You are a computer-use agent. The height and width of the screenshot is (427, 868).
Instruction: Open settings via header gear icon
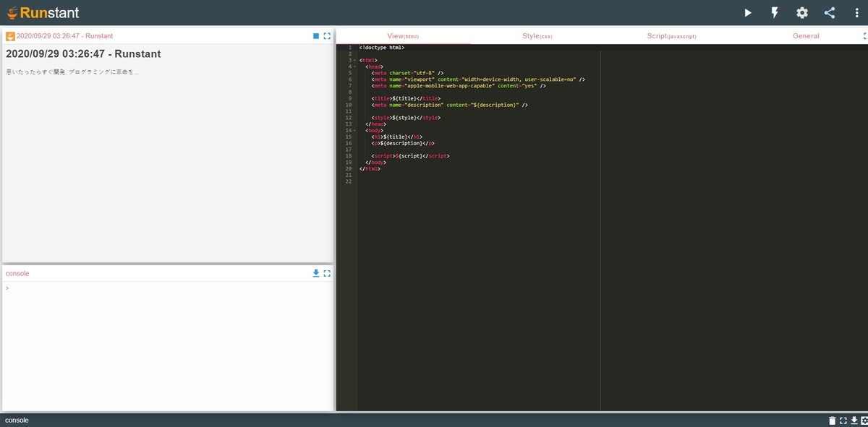802,12
